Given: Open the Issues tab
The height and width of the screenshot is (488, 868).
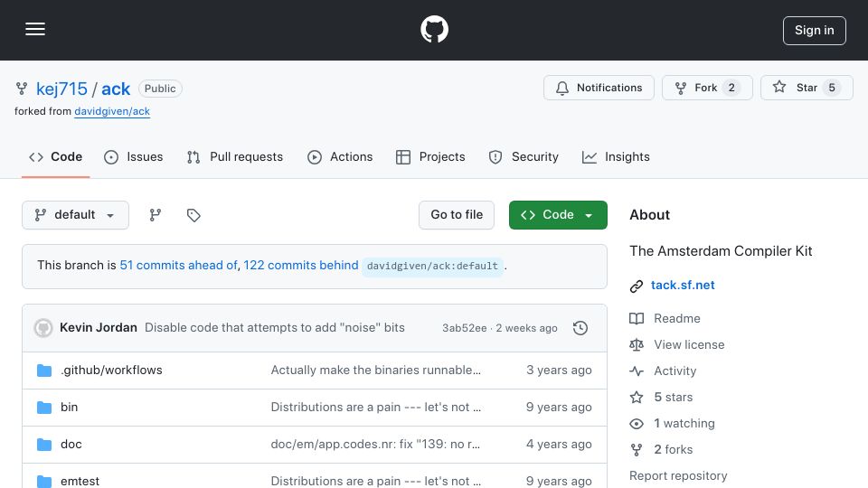Looking at the screenshot, I should tap(134, 157).
